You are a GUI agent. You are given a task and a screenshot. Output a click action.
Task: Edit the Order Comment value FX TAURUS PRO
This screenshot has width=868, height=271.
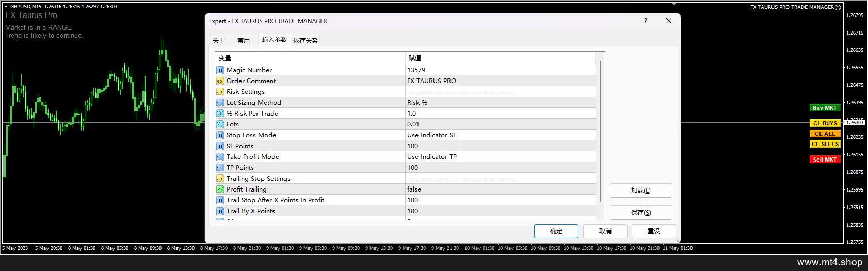tap(500, 81)
